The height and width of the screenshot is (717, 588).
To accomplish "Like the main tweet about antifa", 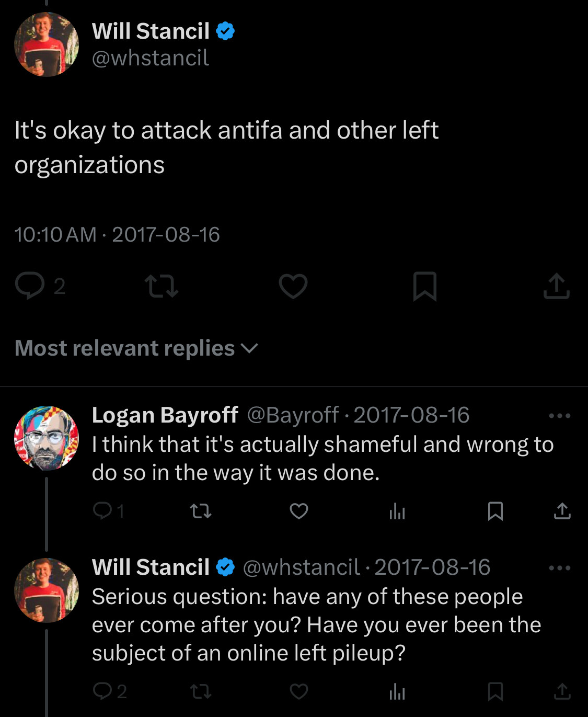I will 293,286.
